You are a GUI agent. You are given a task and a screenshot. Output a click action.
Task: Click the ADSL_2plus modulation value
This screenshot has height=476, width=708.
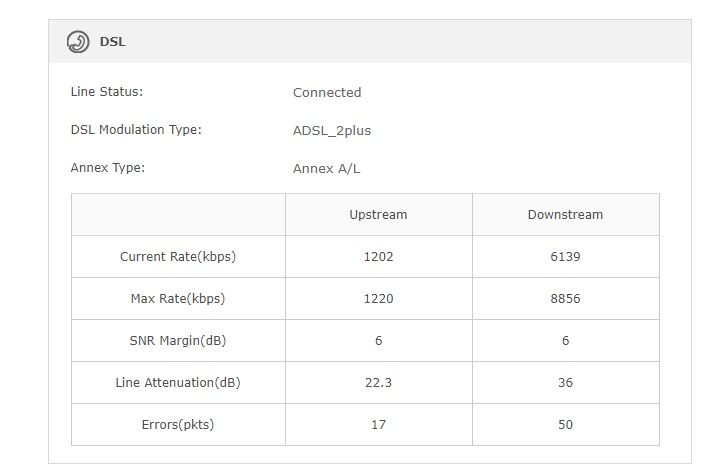point(332,131)
